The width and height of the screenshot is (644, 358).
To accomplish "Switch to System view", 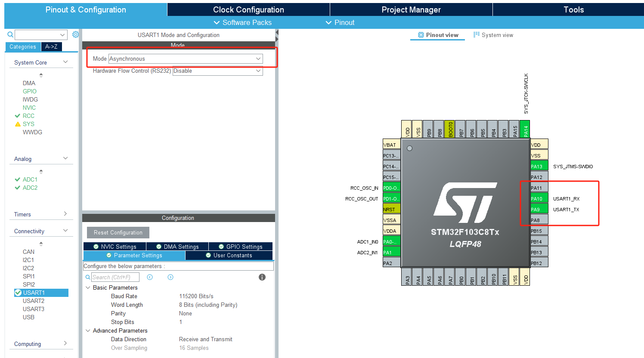I will coord(493,35).
